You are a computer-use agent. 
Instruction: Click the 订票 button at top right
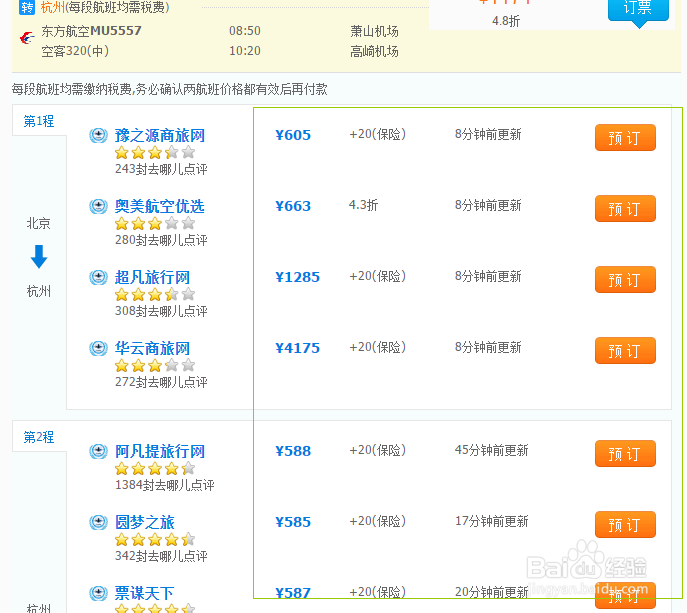point(638,9)
